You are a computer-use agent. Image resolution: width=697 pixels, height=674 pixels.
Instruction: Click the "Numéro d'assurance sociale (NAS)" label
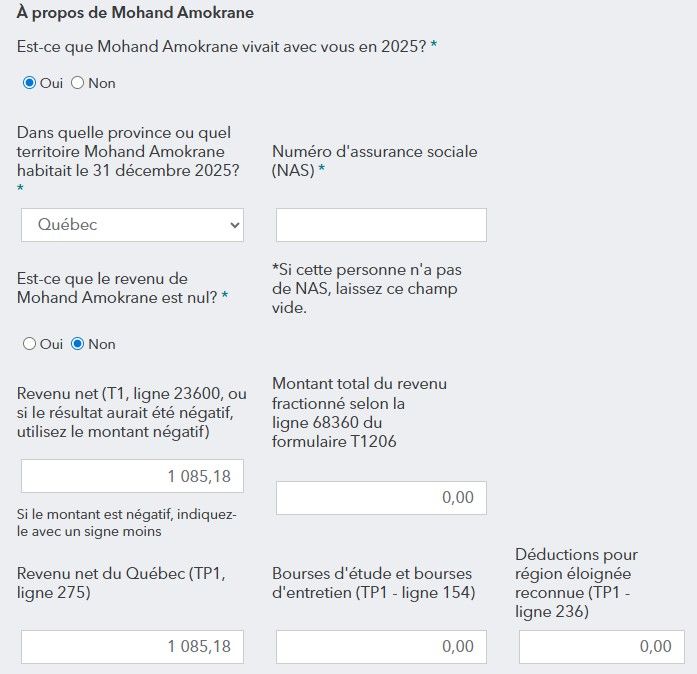(x=374, y=161)
